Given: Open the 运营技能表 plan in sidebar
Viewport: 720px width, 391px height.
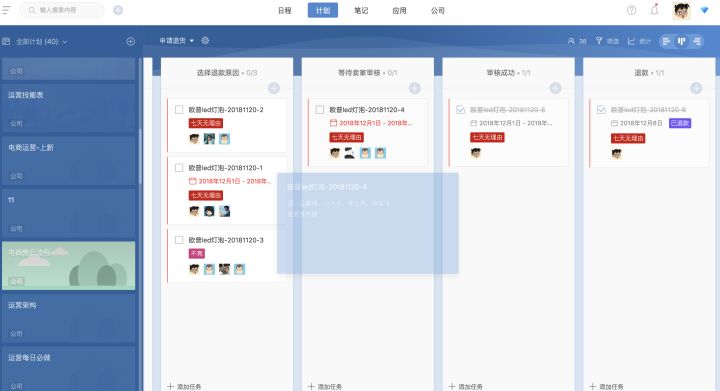Looking at the screenshot, I should [x=69, y=108].
